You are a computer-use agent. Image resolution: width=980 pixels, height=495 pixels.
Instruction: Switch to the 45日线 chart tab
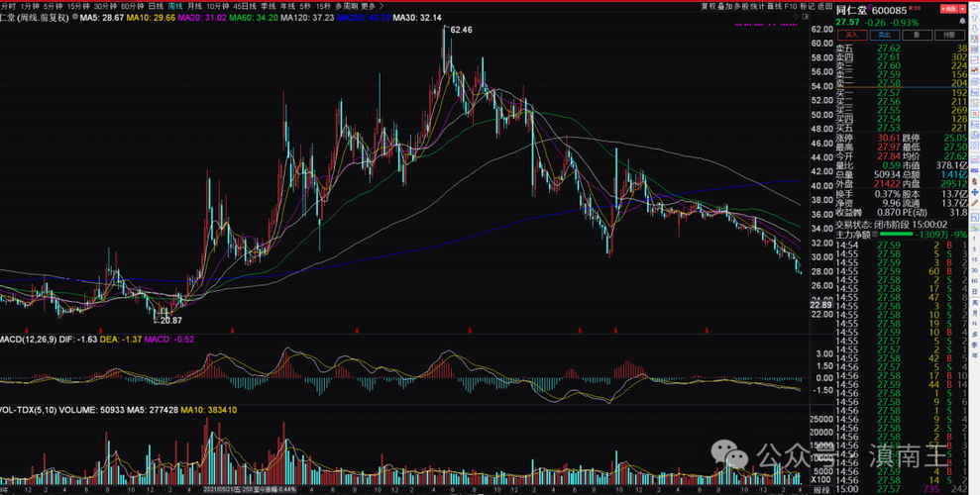pos(245,6)
